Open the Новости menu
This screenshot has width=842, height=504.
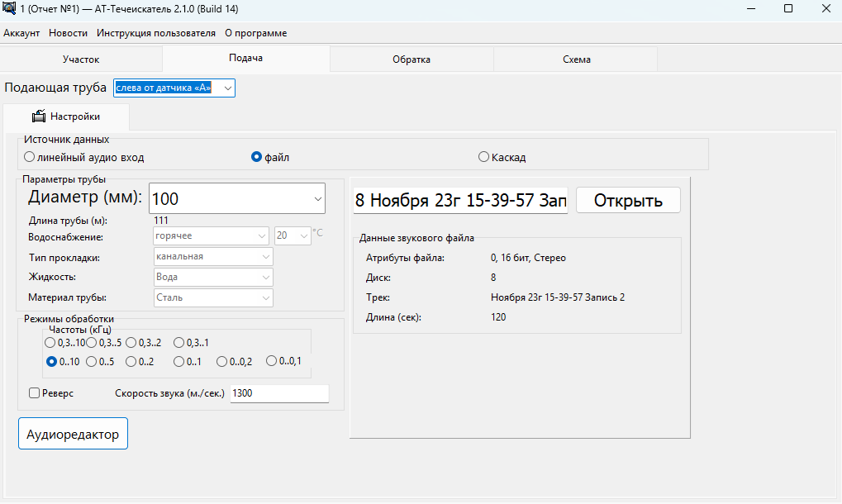(68, 33)
